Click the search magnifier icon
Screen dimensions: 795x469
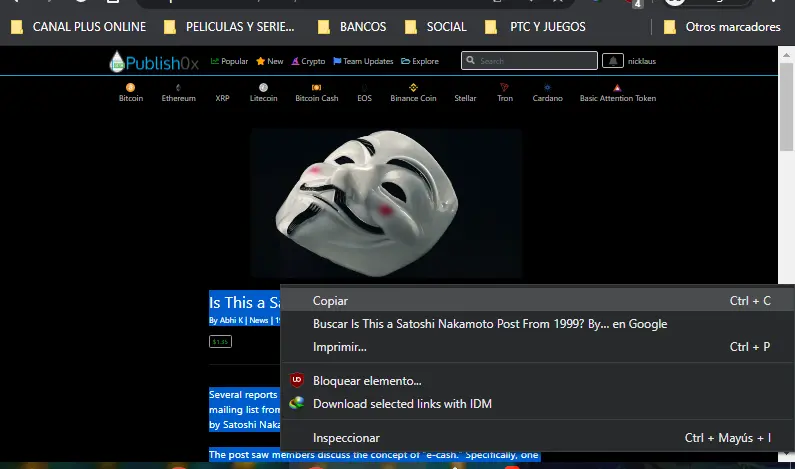coord(471,60)
